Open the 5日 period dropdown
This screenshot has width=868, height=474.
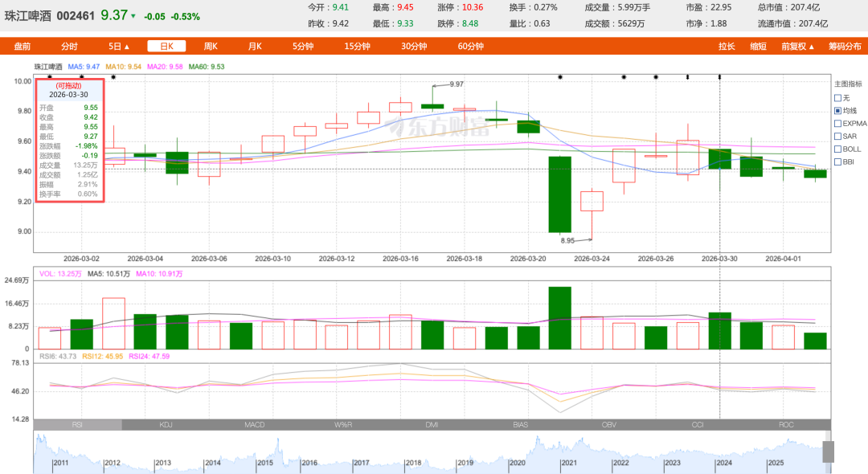tap(118, 47)
